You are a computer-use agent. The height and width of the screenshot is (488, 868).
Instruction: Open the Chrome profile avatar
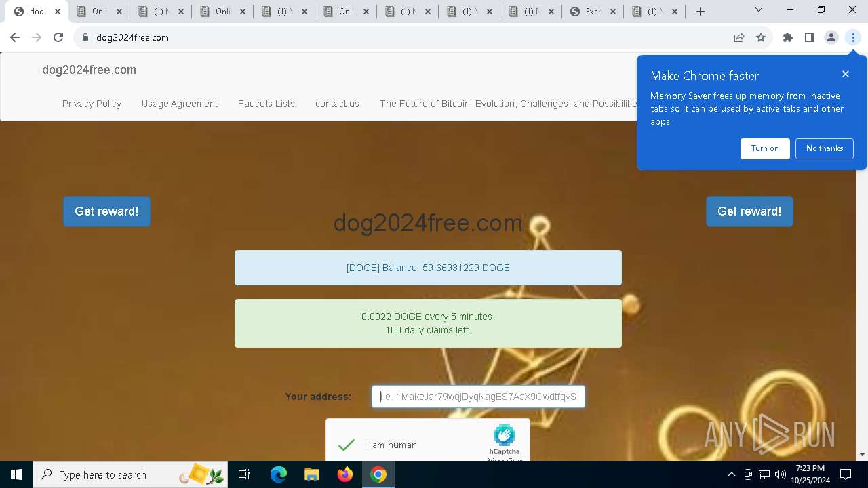coord(831,37)
